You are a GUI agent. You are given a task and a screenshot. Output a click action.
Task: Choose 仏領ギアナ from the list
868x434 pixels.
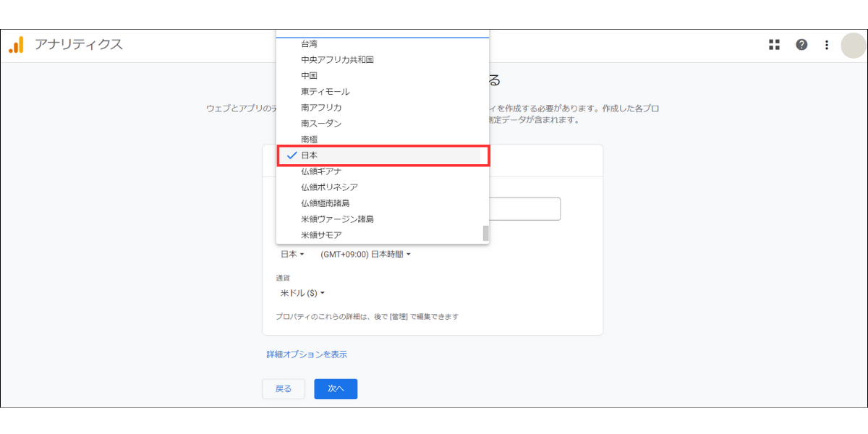383,171
